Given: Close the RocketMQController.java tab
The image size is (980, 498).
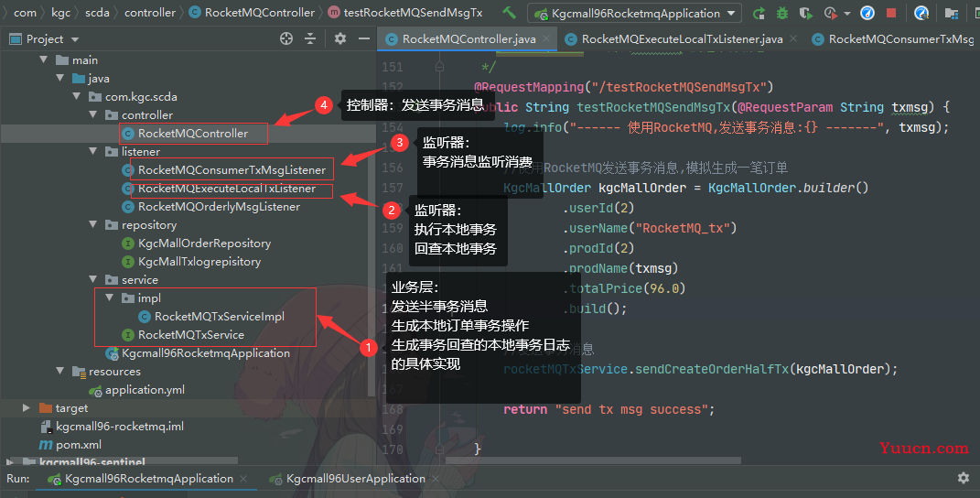Looking at the screenshot, I should [x=546, y=38].
